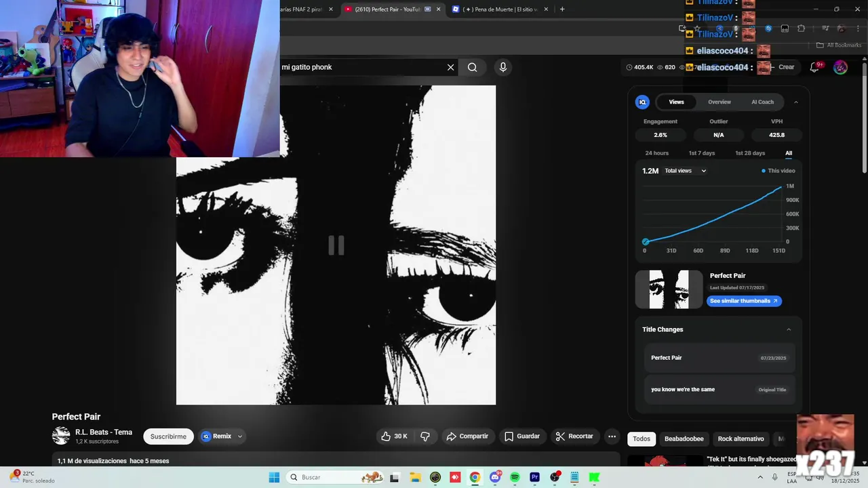
Task: Click the Guardar save button
Action: coord(521,436)
